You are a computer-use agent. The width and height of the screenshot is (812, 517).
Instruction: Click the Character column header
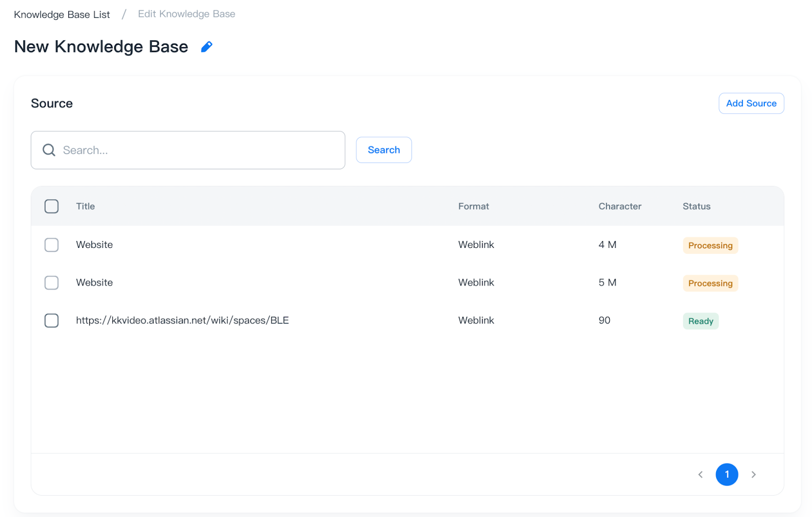[620, 206]
